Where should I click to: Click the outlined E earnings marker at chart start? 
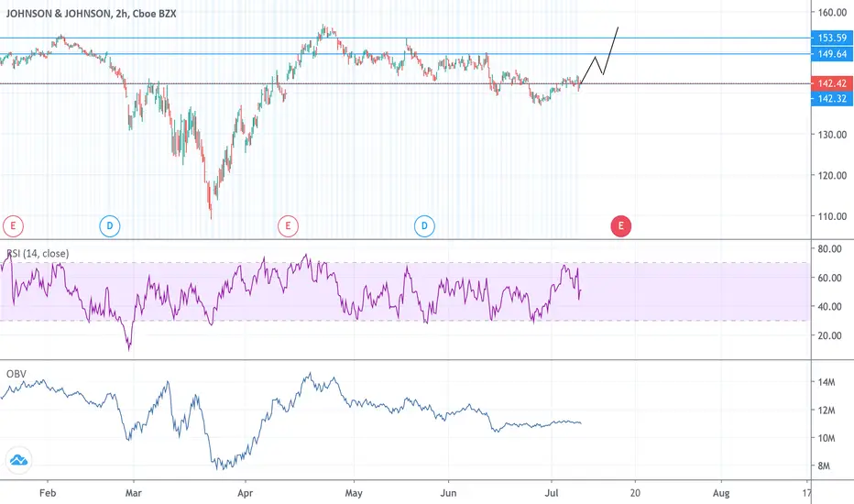coord(13,226)
